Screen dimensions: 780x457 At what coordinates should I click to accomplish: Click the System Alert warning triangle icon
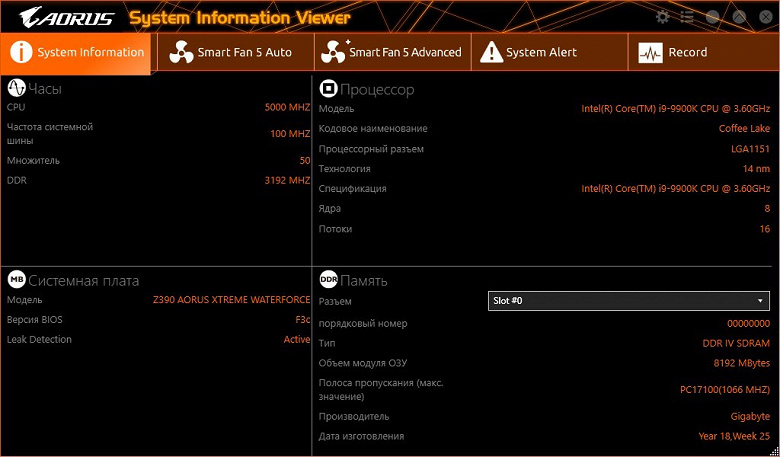pyautogui.click(x=491, y=52)
